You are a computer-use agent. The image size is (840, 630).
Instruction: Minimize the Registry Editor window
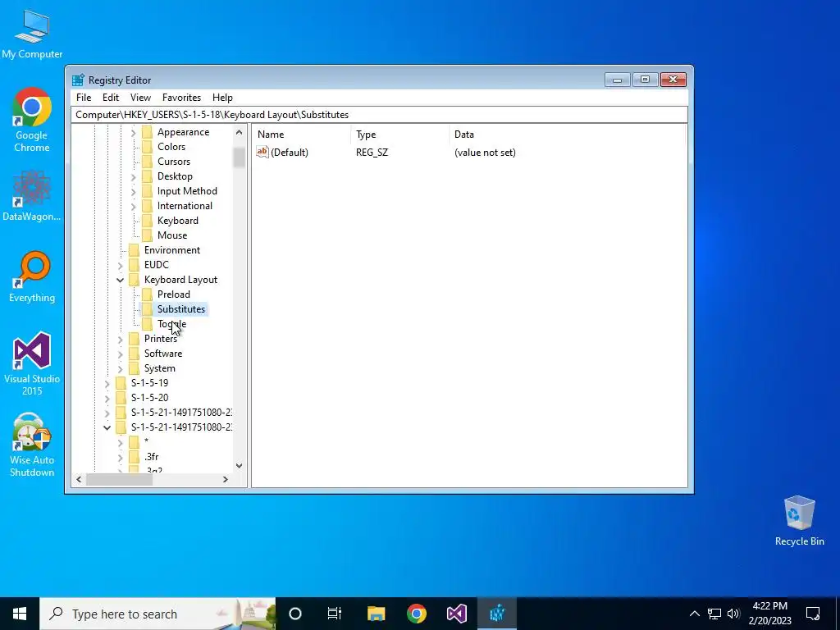pyautogui.click(x=617, y=80)
